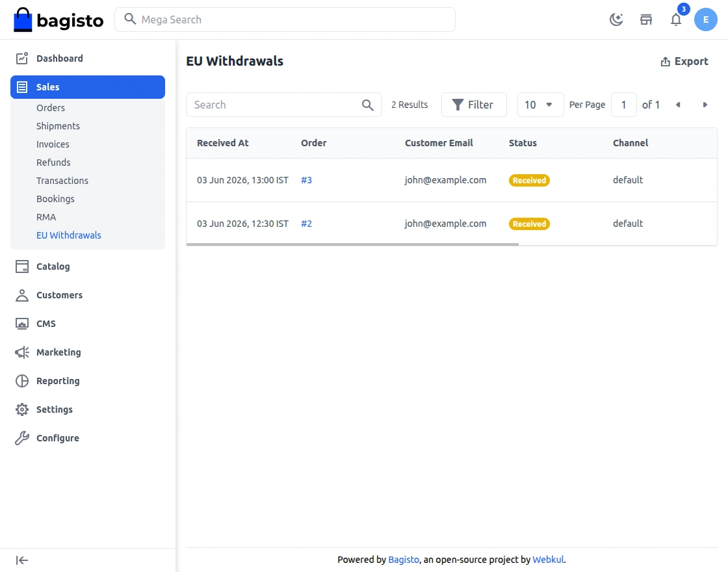Open Bagisto footer link
This screenshot has width=728, height=572.
[404, 560]
